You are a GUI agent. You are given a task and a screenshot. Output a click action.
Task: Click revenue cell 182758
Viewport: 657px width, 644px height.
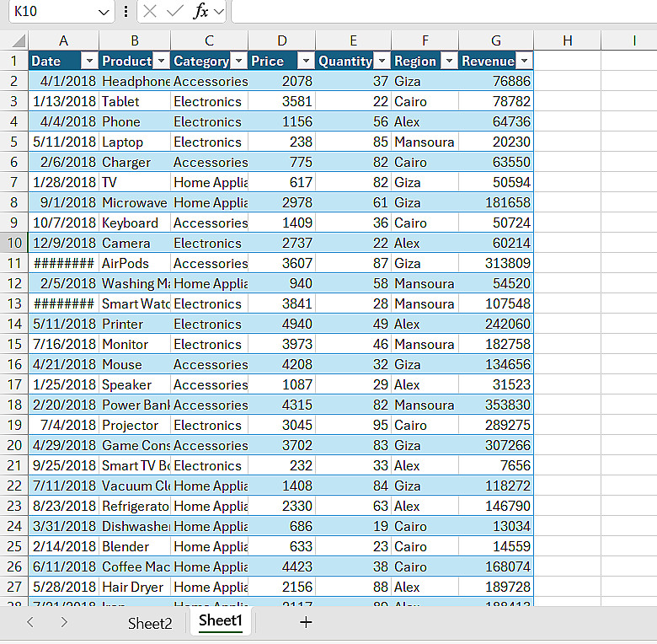(496, 344)
